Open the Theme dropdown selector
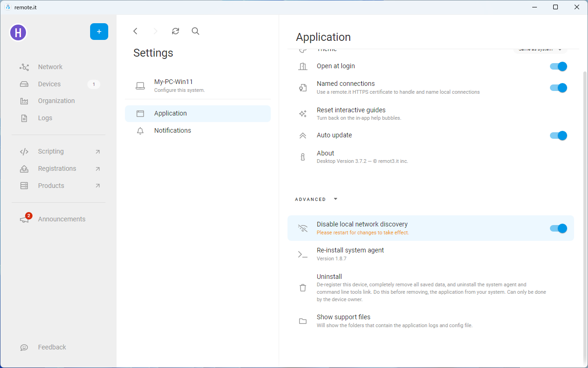Screen dimensions: 588x368 pos(540,50)
